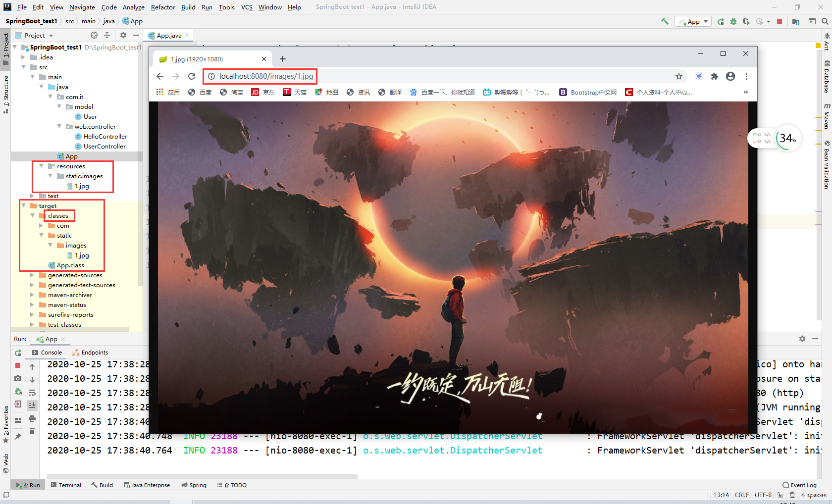Screen dimensions: 832x504
Task: Click the Exit red arrow icon
Action: [18, 404]
